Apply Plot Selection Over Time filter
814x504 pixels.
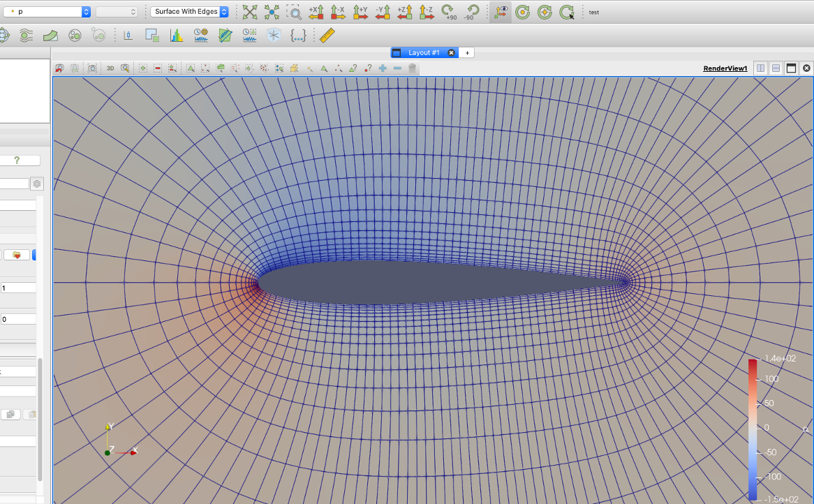click(250, 36)
